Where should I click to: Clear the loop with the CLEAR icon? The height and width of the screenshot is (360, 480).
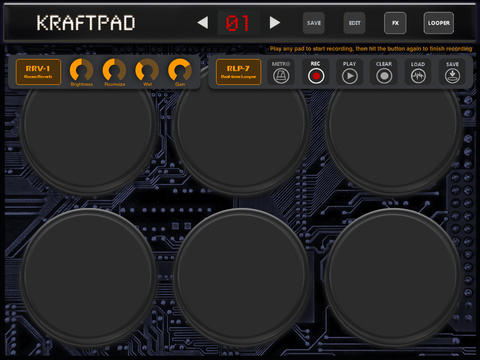384,76
